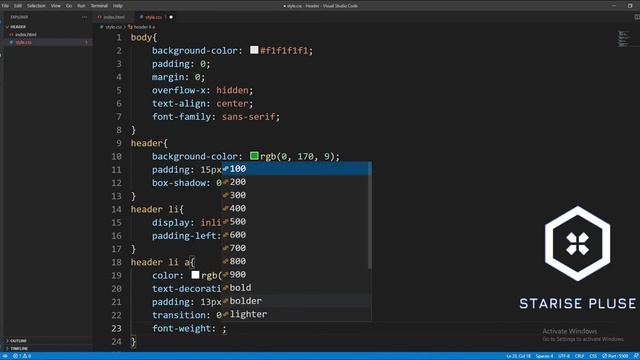Open the Go menu

click(x=69, y=6)
